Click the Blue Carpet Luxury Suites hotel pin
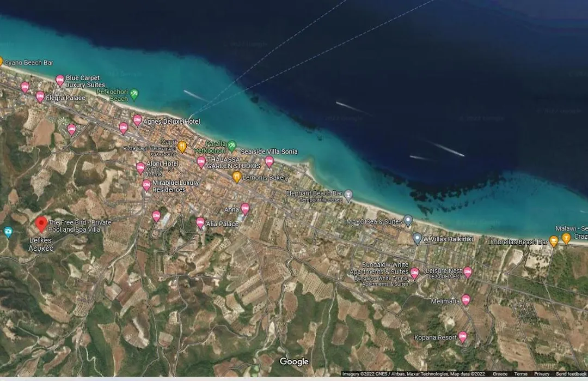Viewport: 588px width, 381px height. click(60, 80)
